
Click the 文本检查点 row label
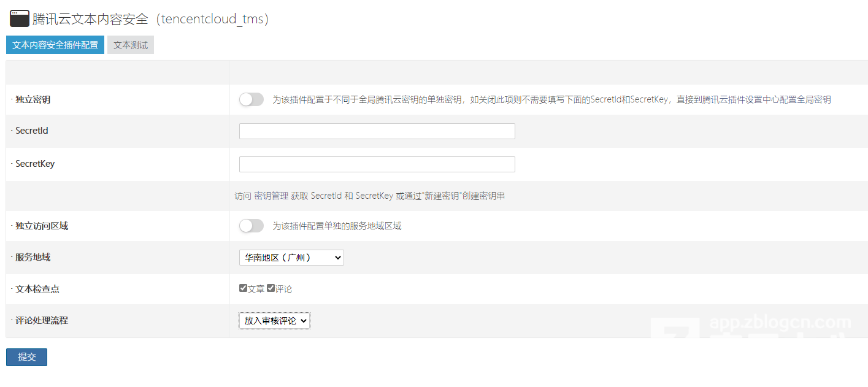pyautogui.click(x=37, y=289)
